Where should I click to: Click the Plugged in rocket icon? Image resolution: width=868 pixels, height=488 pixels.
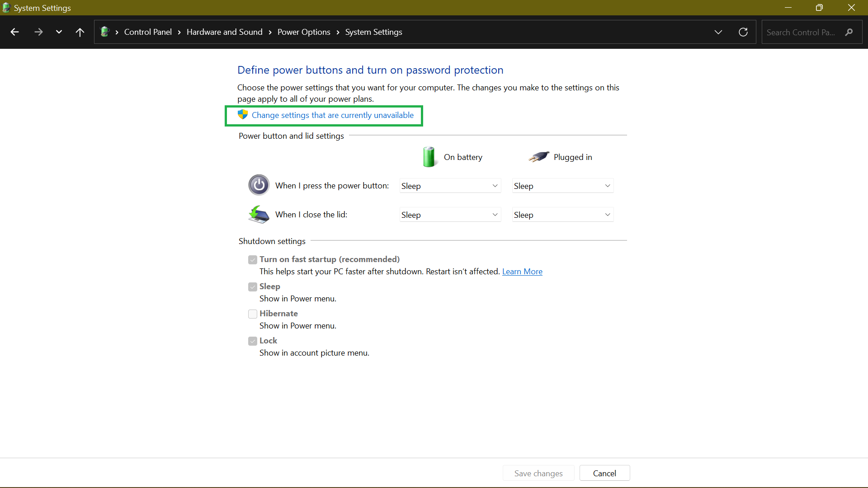(537, 156)
